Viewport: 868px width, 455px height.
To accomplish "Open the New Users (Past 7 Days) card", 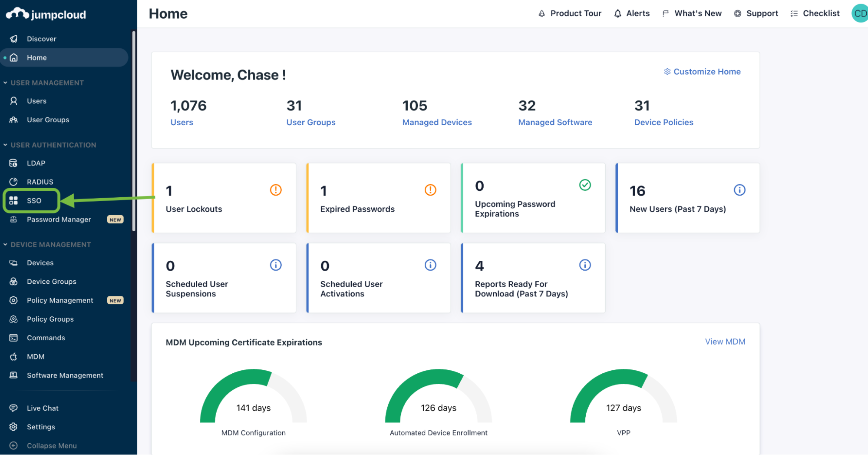I will tap(687, 198).
